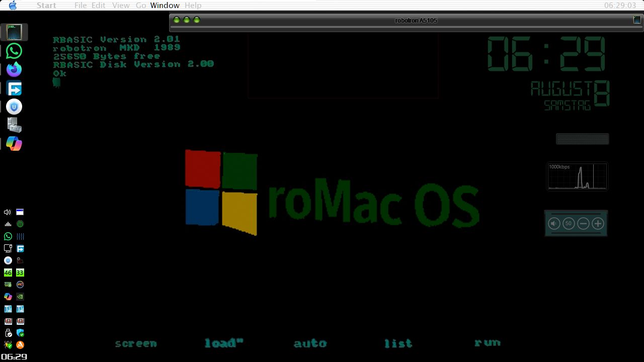The height and width of the screenshot is (362, 644).
Task: Decrease volume with the minus button
Action: [583, 224]
